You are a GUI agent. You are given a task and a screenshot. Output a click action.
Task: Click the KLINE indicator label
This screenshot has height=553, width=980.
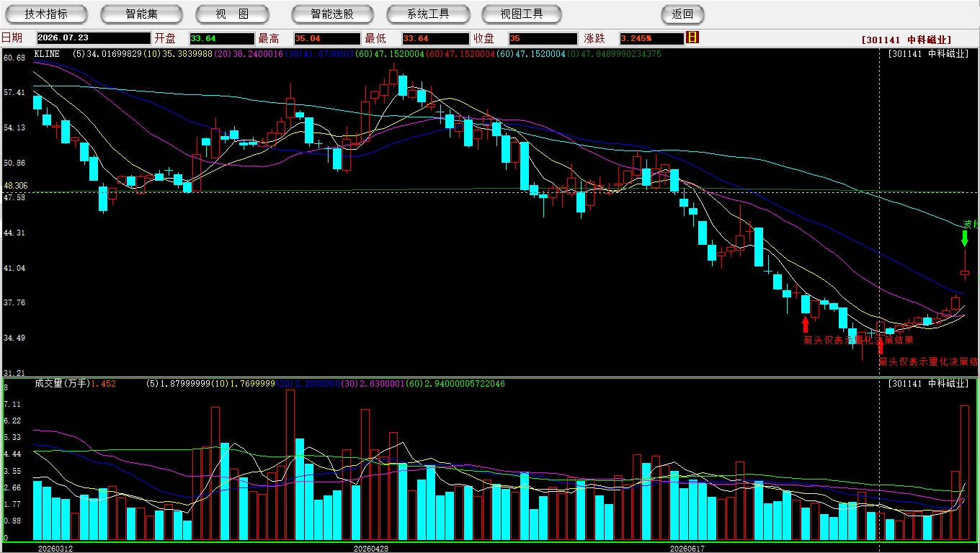(x=48, y=53)
